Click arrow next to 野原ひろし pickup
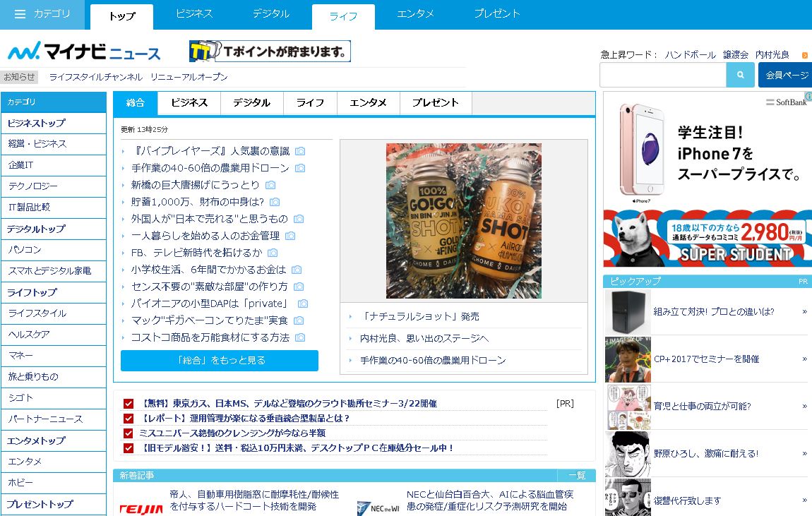The image size is (812, 516). click(804, 453)
